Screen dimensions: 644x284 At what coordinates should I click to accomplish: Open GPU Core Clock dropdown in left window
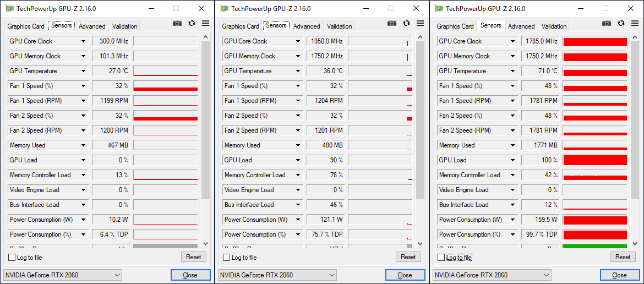coord(84,41)
